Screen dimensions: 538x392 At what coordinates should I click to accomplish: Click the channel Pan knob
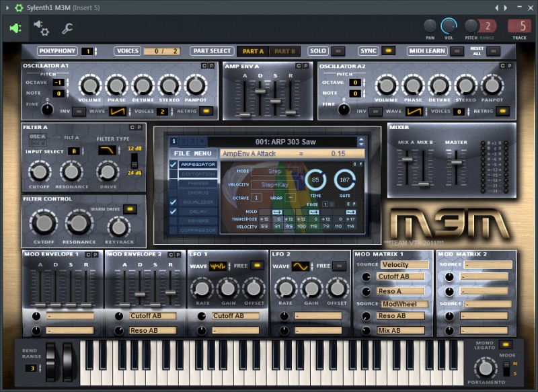coord(430,26)
